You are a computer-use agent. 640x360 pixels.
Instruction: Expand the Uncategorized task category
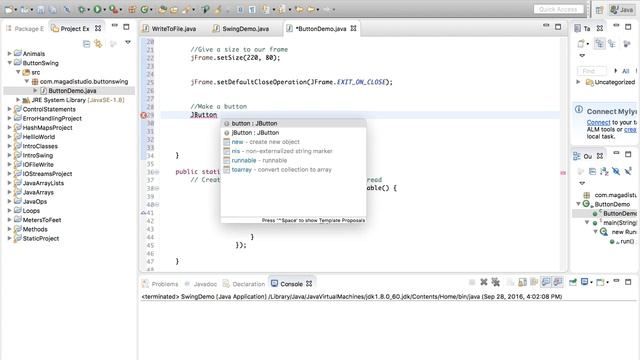click(578, 82)
